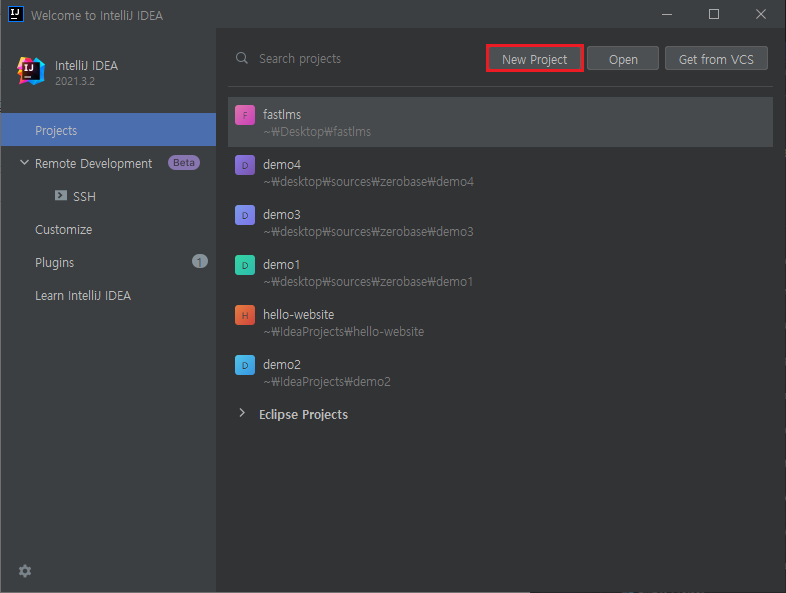Click the purple D icon of demo4
The image size is (786, 593).
[x=245, y=165]
